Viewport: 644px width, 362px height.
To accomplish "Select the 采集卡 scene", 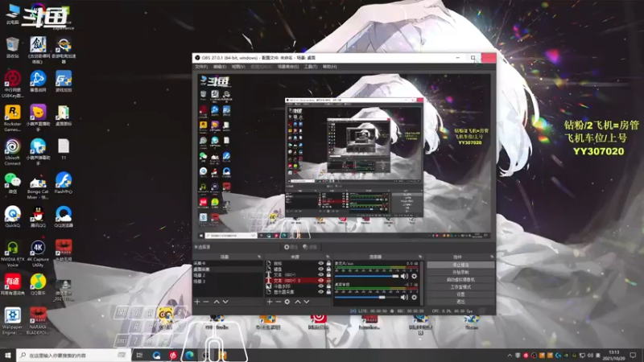I will [227, 264].
